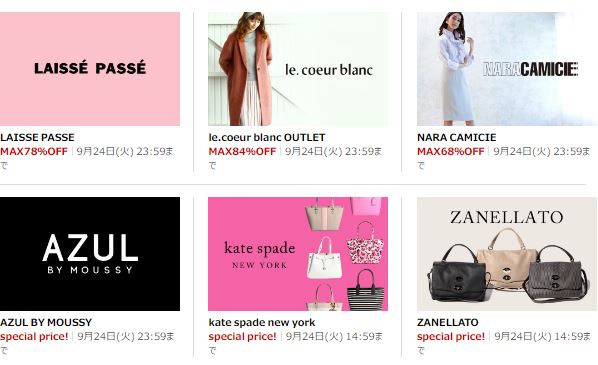This screenshot has height=365, width=598.
Task: Click the kate spade new york title
Action: [262, 322]
